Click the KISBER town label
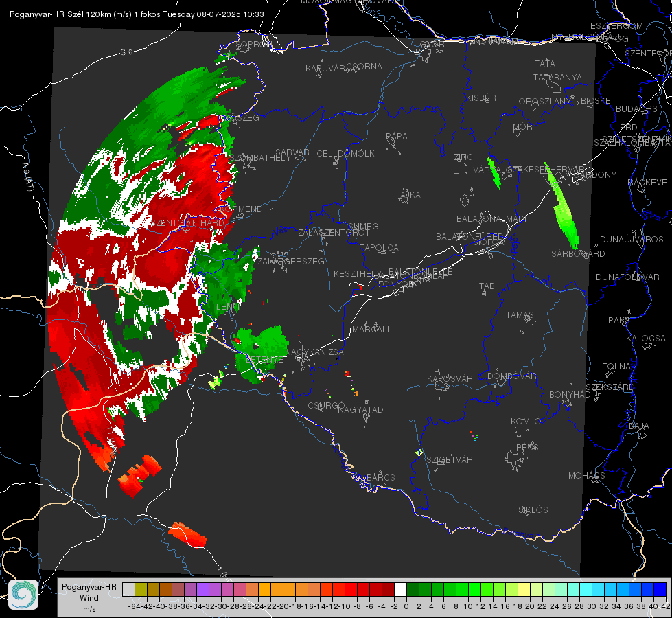The height and width of the screenshot is (618, 672). [x=481, y=98]
